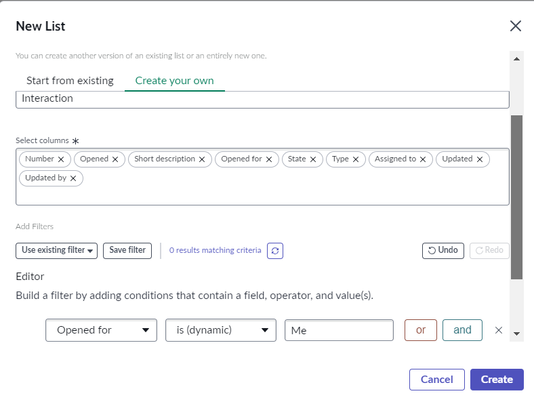The width and height of the screenshot is (534, 396).
Task: Refresh the matching results count
Action: coord(275,251)
